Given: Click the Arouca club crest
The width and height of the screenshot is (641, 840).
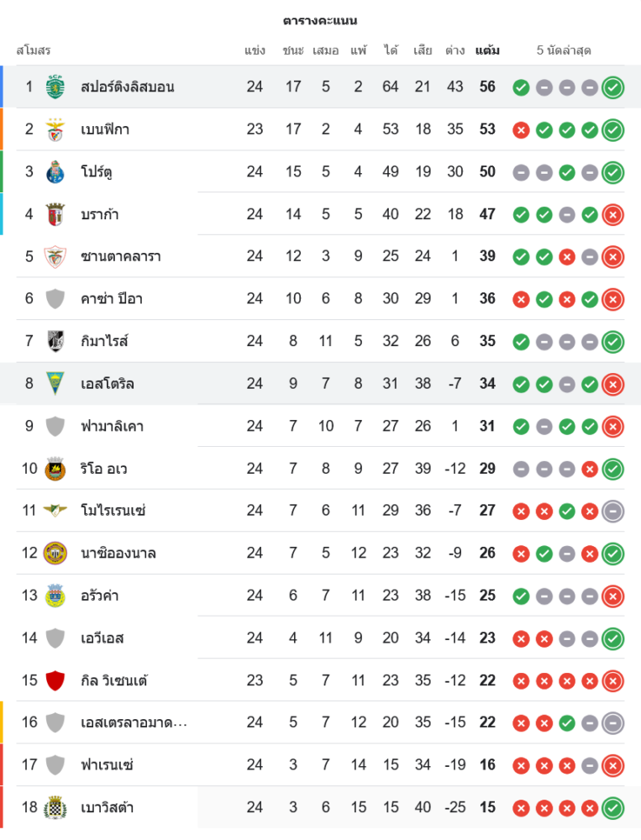Looking at the screenshot, I should pyautogui.click(x=55, y=596).
